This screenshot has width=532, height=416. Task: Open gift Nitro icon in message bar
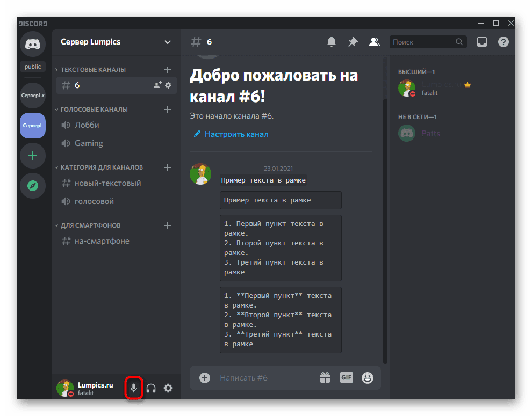(x=325, y=377)
